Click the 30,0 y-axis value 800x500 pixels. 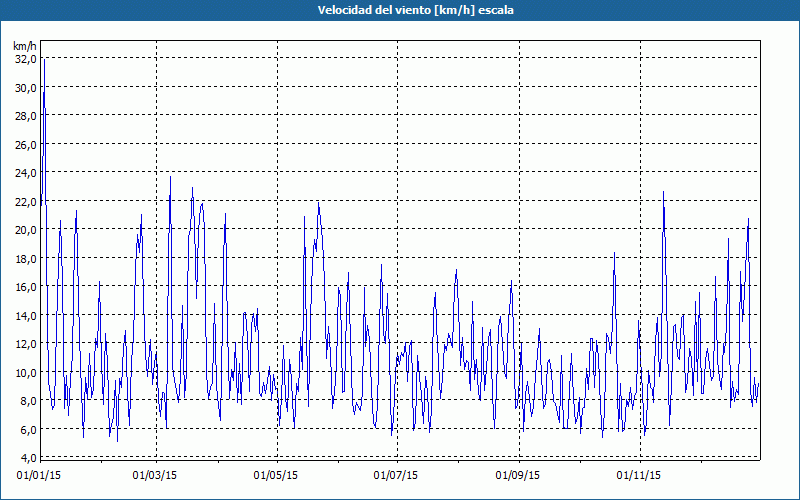pyautogui.click(x=26, y=88)
